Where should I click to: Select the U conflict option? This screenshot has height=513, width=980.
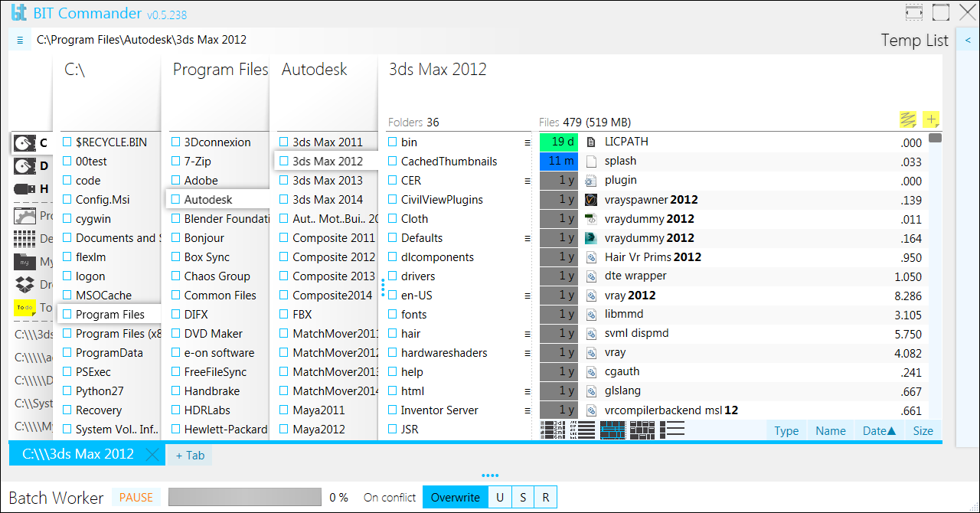(x=500, y=498)
